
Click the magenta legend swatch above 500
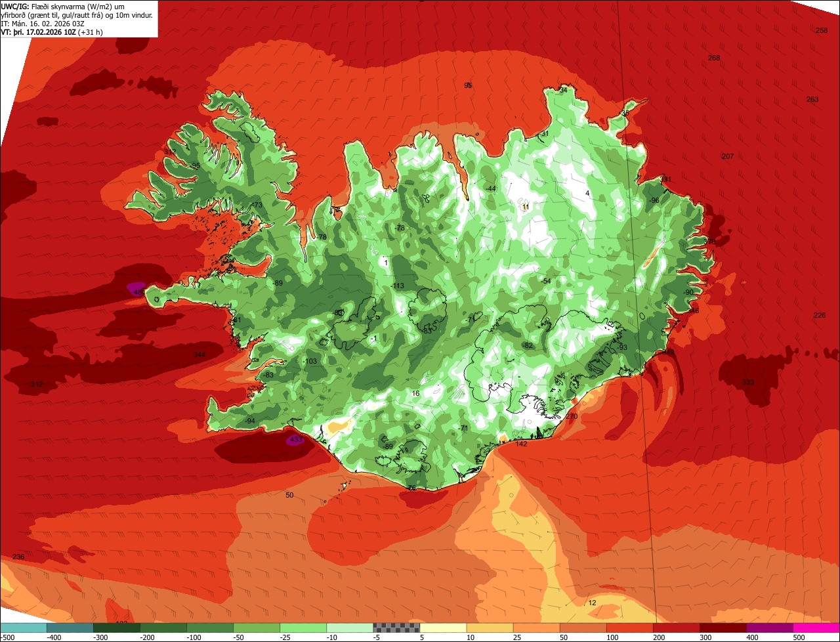click(x=816, y=628)
